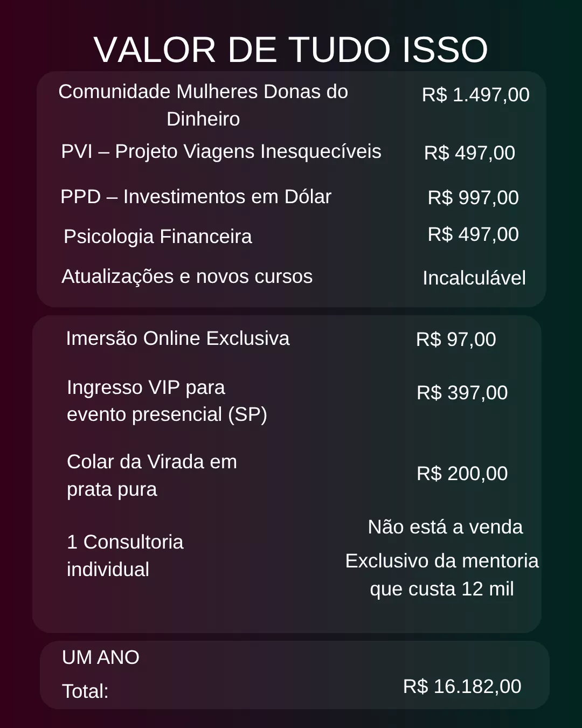Click 'Atualizações e novos cursos' text
The image size is (582, 728).
click(x=187, y=276)
